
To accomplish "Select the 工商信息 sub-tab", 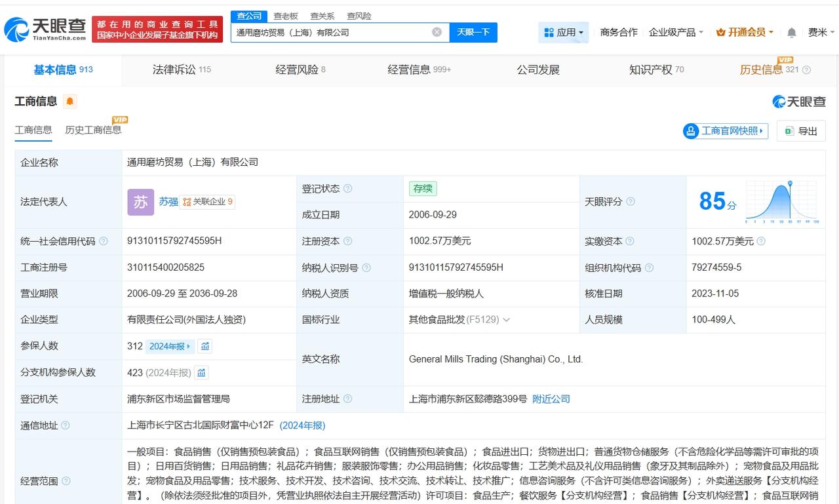I will pyautogui.click(x=33, y=130).
